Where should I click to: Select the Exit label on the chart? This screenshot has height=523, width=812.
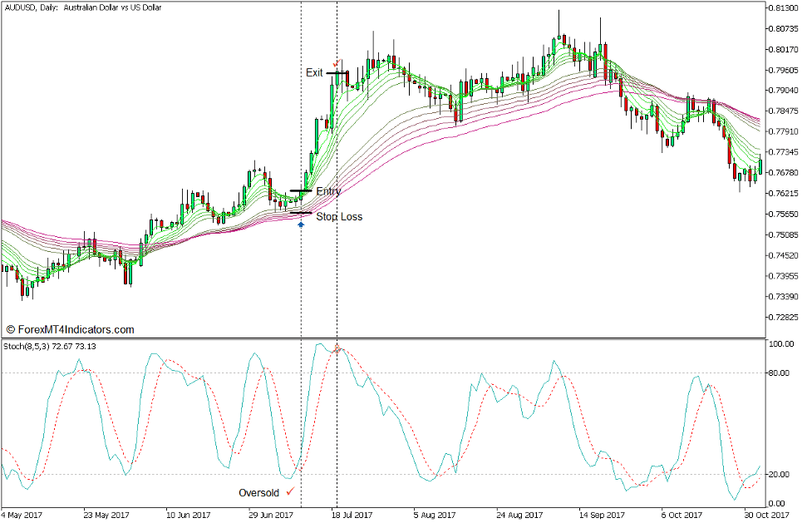click(x=314, y=73)
